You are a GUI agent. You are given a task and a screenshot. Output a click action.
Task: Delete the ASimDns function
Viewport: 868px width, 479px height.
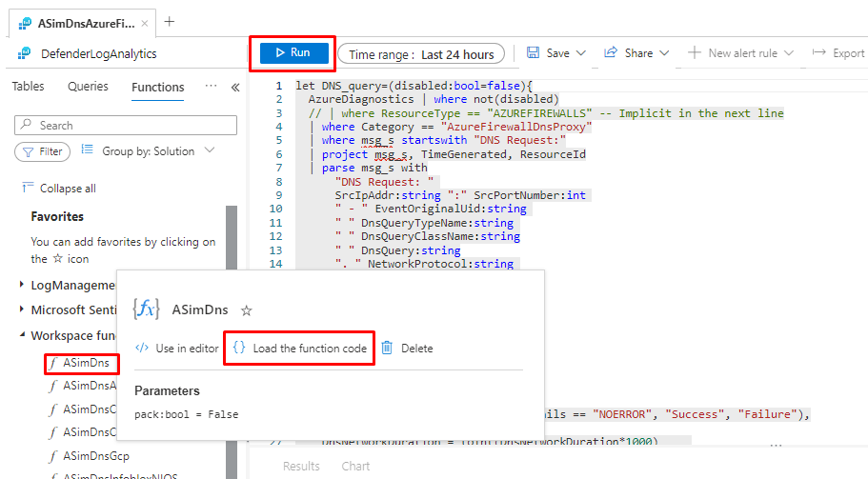tap(407, 349)
